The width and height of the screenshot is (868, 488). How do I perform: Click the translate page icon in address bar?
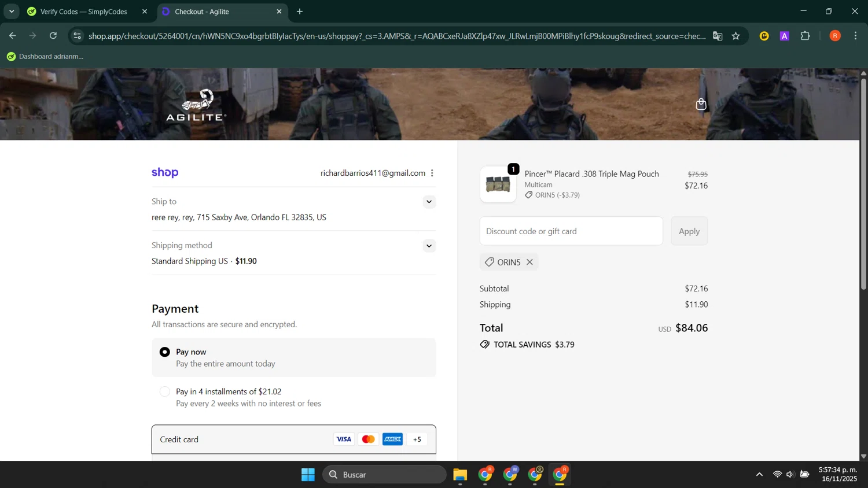tap(718, 36)
